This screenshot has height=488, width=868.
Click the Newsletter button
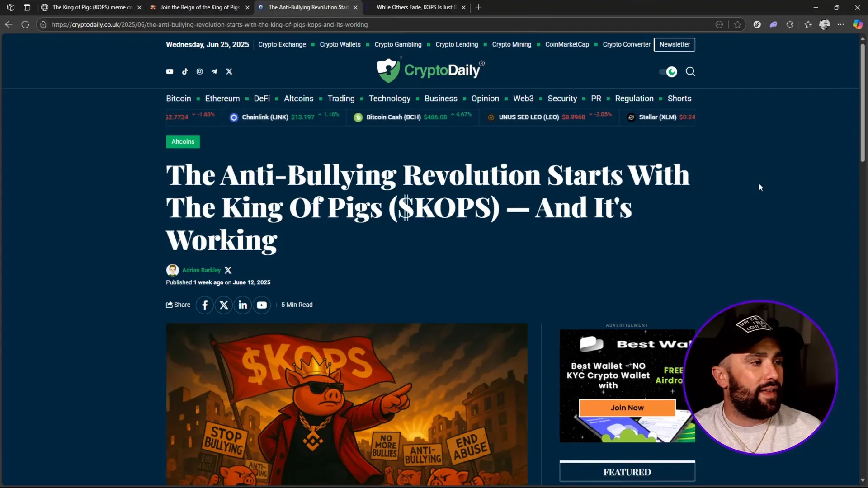point(675,44)
